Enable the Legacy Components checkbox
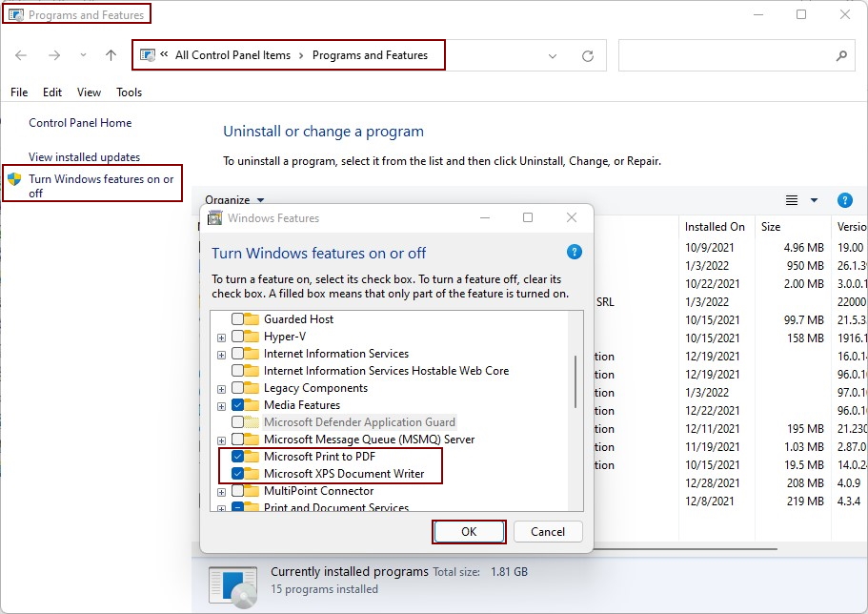Screen dimensions: 868x614 [x=237, y=388]
